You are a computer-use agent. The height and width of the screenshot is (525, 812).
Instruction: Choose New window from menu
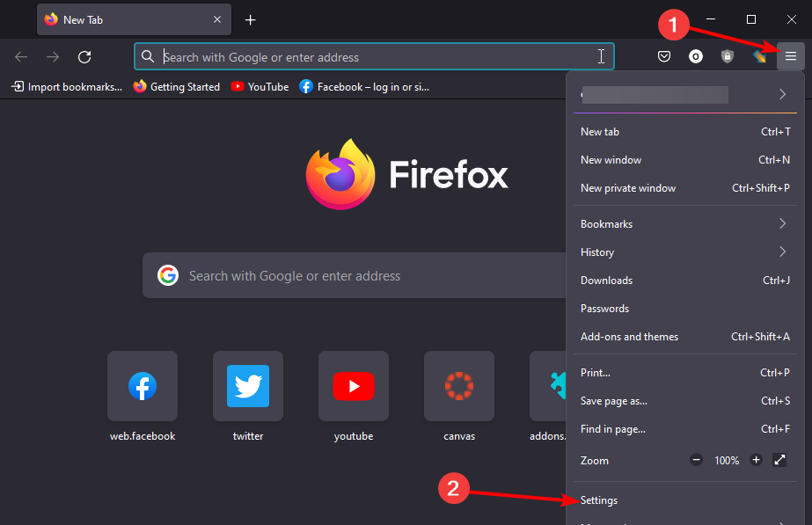[684, 160]
